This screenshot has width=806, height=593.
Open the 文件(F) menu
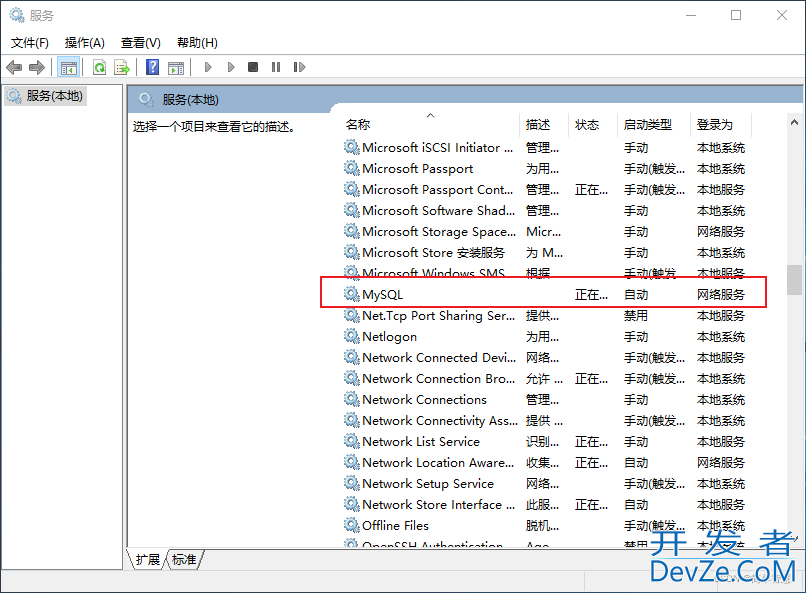(x=30, y=43)
